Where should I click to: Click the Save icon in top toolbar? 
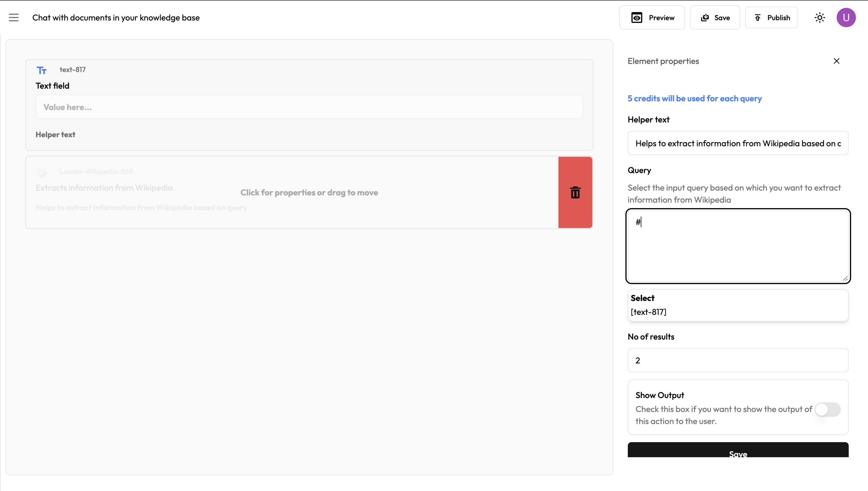[x=705, y=17]
